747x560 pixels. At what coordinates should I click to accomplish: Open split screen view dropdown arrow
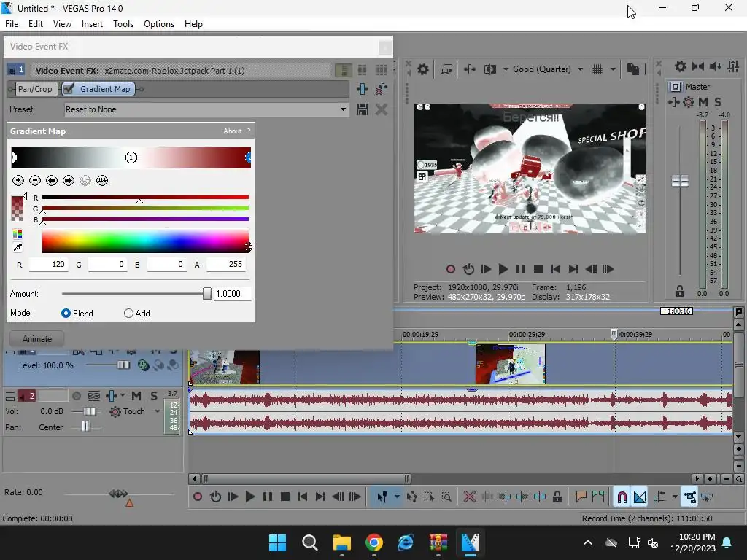pyautogui.click(x=506, y=69)
